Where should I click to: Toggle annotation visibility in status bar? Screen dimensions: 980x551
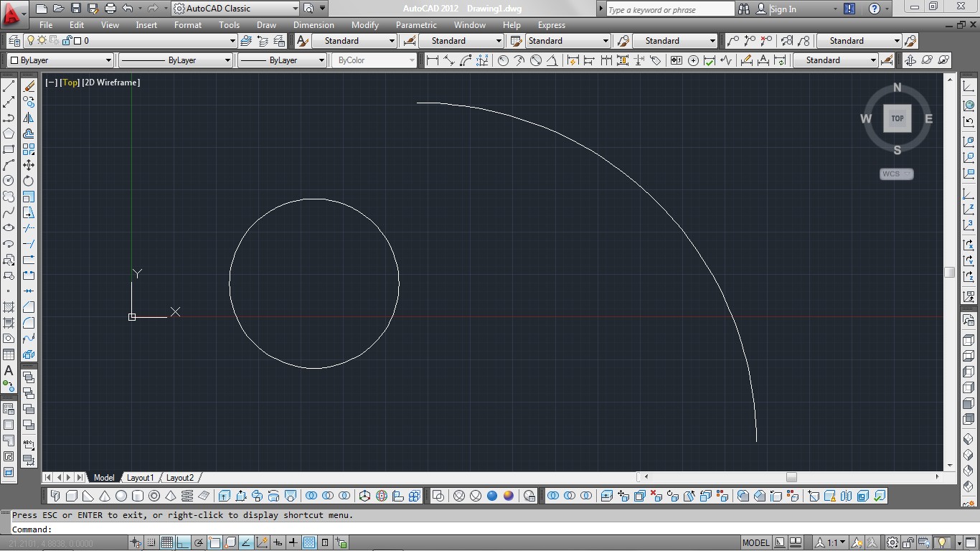tap(856, 542)
